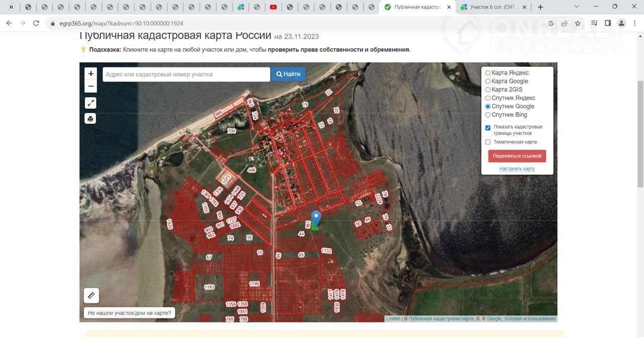Bookmark this page with star icon
Image resolution: width=644 pixels, height=337 pixels.
click(x=578, y=23)
